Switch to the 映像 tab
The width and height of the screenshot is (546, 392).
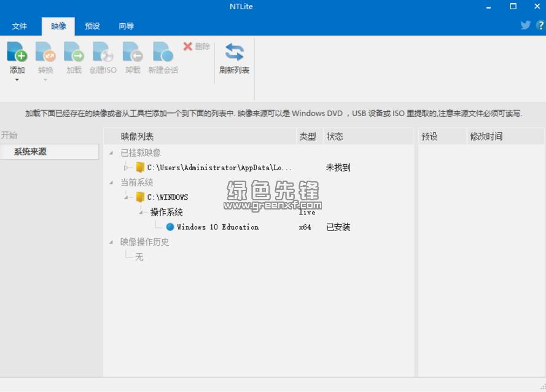(58, 26)
